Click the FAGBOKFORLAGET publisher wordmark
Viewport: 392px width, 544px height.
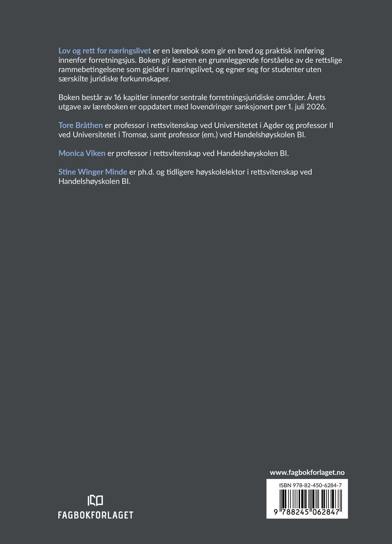[95, 515]
